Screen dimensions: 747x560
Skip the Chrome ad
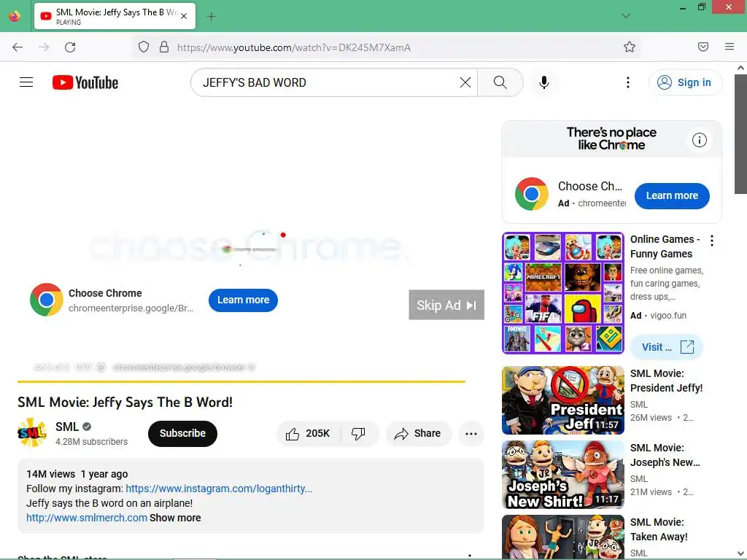click(x=446, y=305)
